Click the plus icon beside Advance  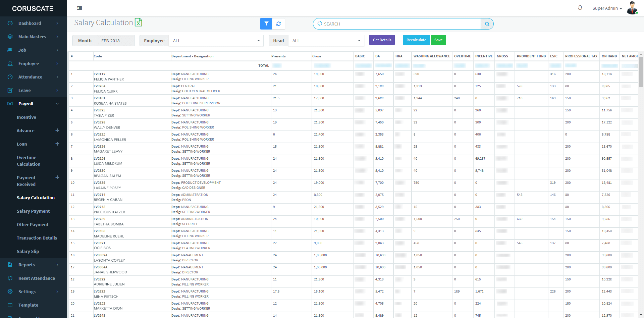click(x=57, y=130)
